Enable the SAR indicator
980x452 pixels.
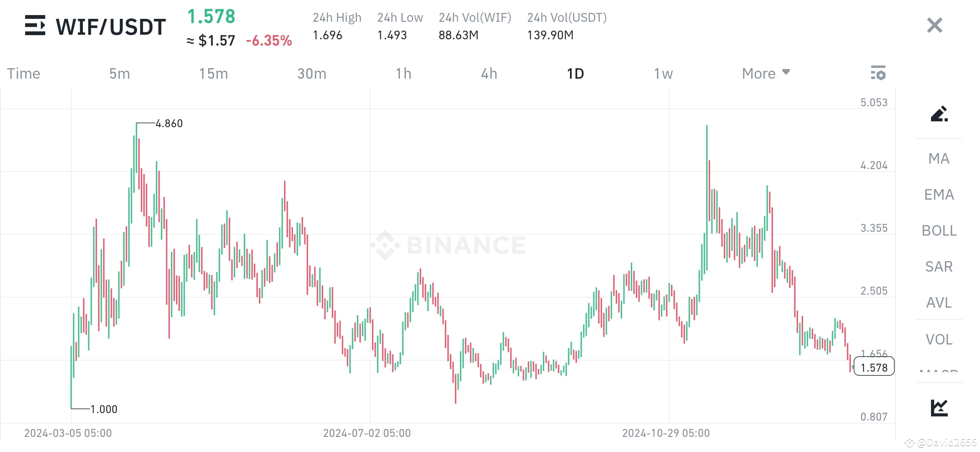pos(938,267)
